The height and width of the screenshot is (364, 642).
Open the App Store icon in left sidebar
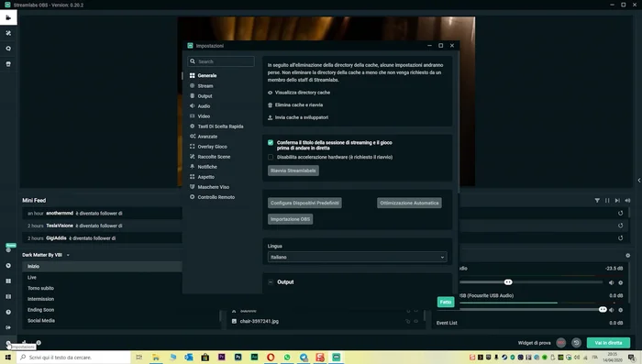click(8, 64)
